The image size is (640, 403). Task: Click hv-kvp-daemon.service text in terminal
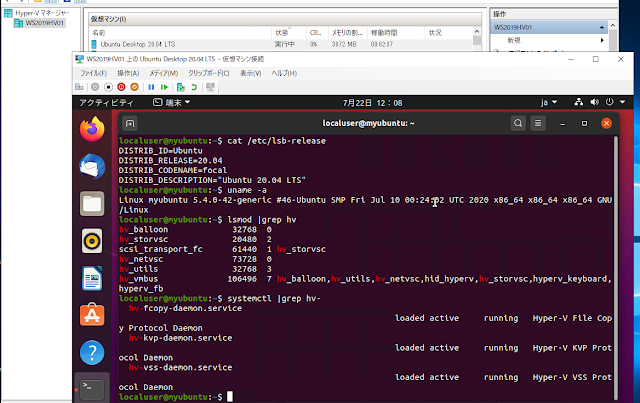(x=180, y=338)
